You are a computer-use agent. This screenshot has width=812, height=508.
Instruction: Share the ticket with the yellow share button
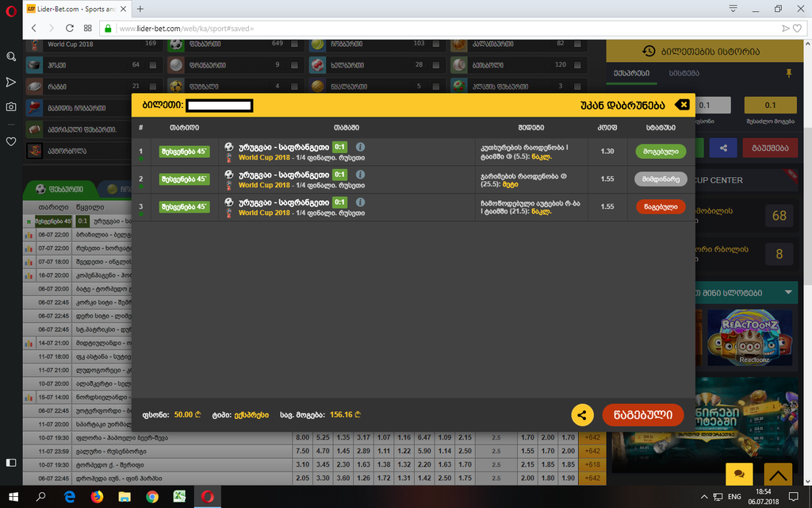[x=582, y=415]
